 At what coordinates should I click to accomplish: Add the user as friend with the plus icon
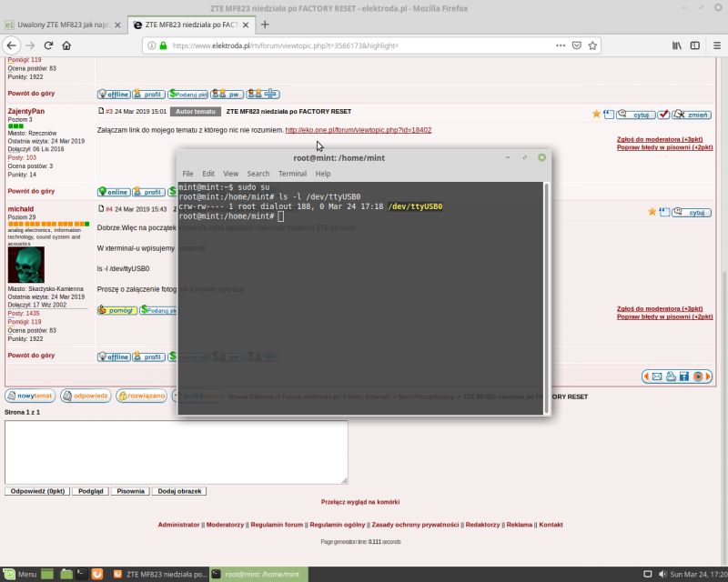(x=263, y=95)
